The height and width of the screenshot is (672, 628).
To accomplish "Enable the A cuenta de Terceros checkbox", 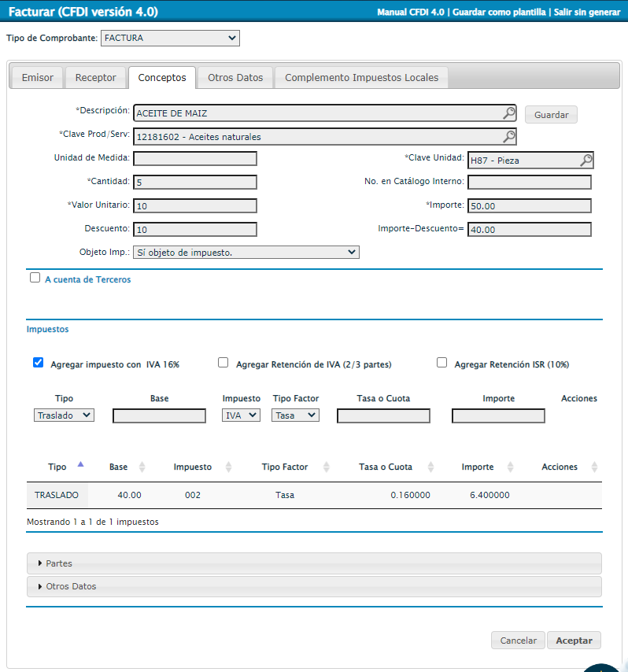I will 35,278.
